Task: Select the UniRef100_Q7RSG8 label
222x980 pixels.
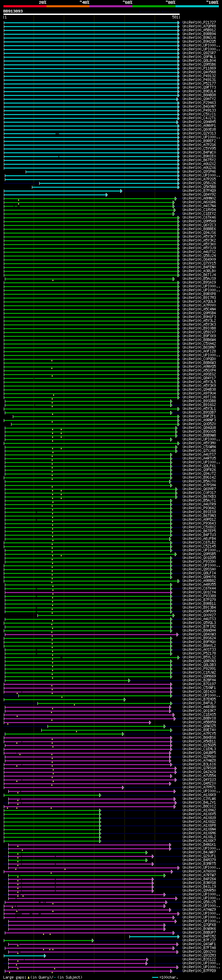Action: pyautogui.click(x=199, y=769)
